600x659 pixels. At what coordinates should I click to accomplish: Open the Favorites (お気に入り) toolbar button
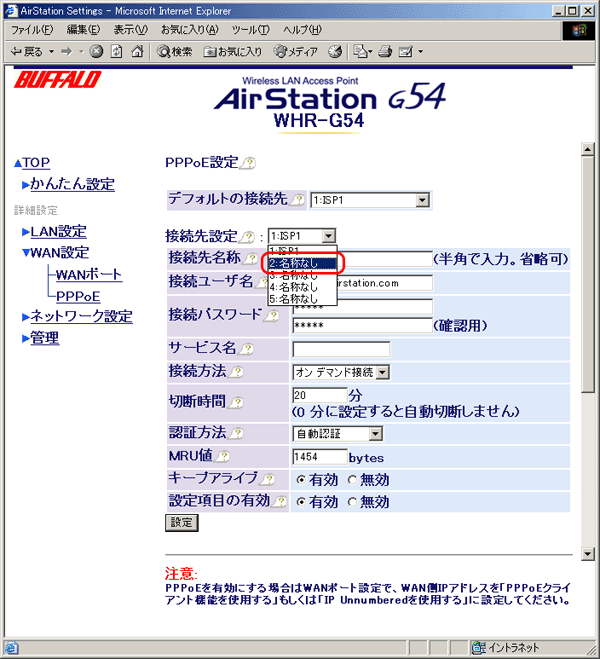232,51
